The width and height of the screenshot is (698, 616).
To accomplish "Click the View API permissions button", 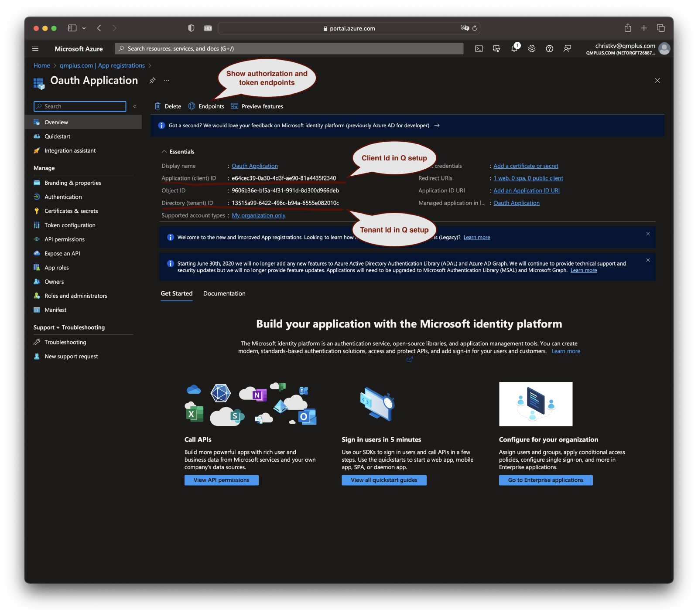I will [x=221, y=480].
